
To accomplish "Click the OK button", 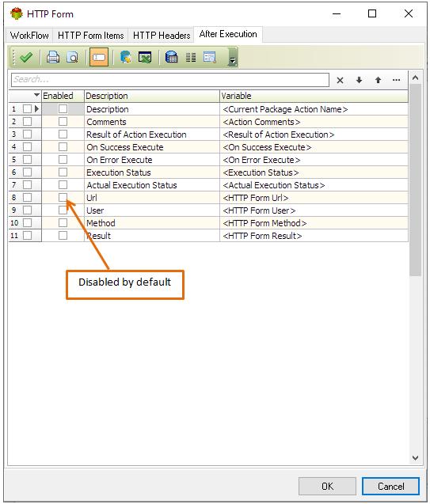I will [327, 487].
